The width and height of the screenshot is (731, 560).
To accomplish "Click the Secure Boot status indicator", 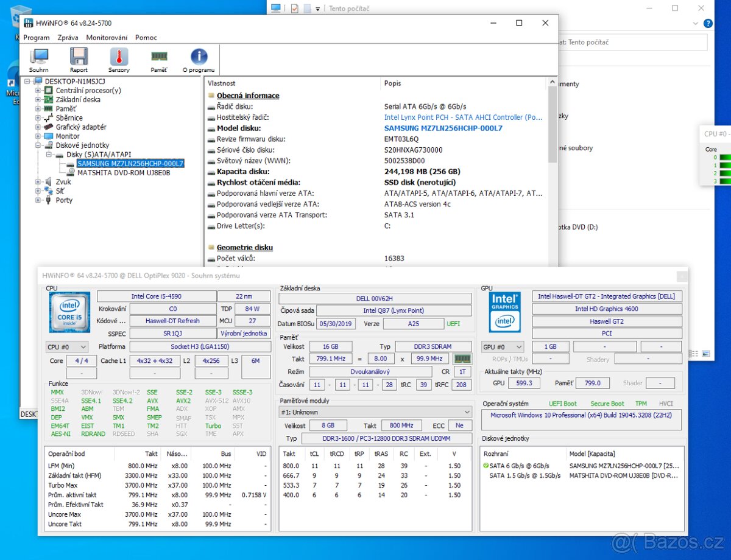I will pos(607,403).
